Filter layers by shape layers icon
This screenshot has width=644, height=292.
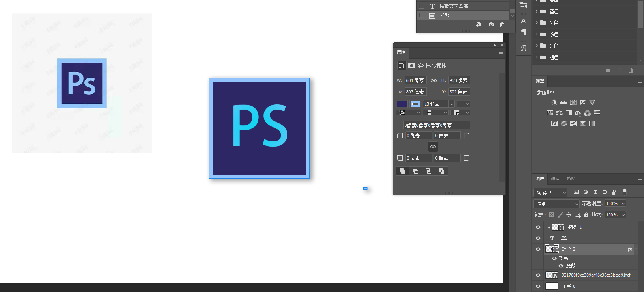[605, 192]
